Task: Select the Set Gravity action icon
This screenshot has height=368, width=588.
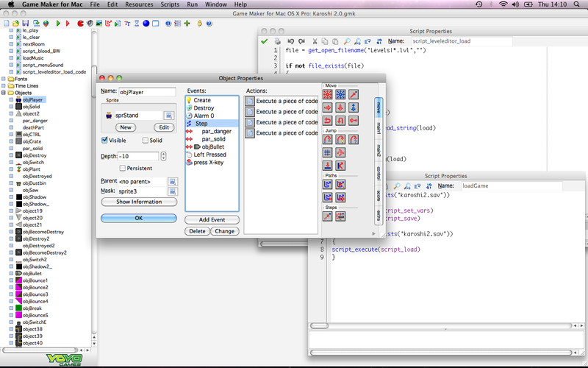Action: pos(354,107)
